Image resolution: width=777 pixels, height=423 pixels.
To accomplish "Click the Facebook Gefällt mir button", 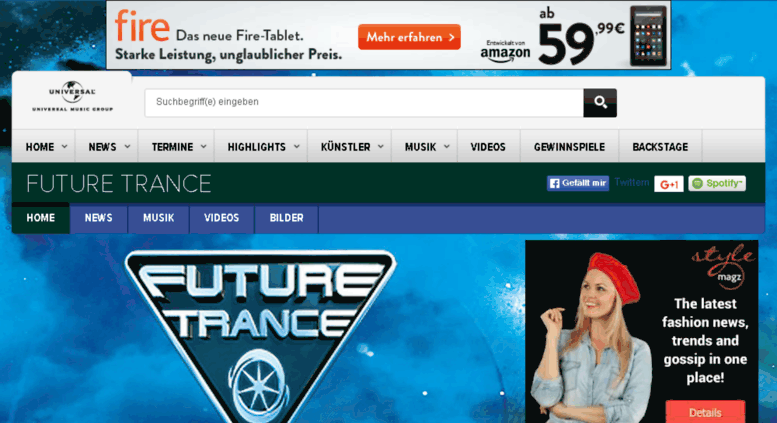I will point(578,183).
